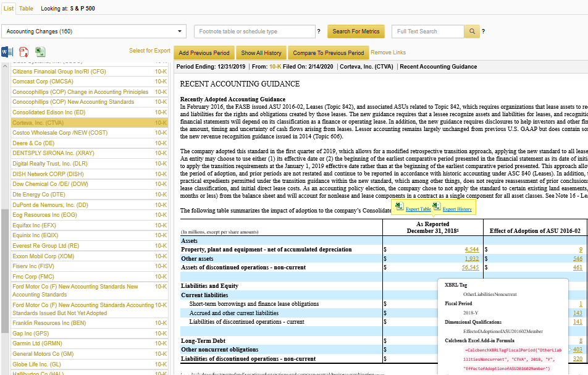The image size is (588, 375).
Task: Click the footnote table or schedule type field
Action: 254,32
